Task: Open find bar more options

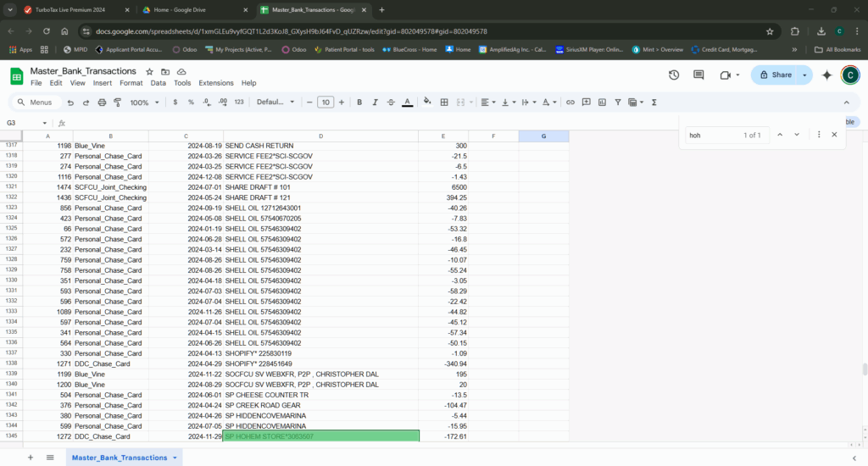Action: click(x=819, y=135)
